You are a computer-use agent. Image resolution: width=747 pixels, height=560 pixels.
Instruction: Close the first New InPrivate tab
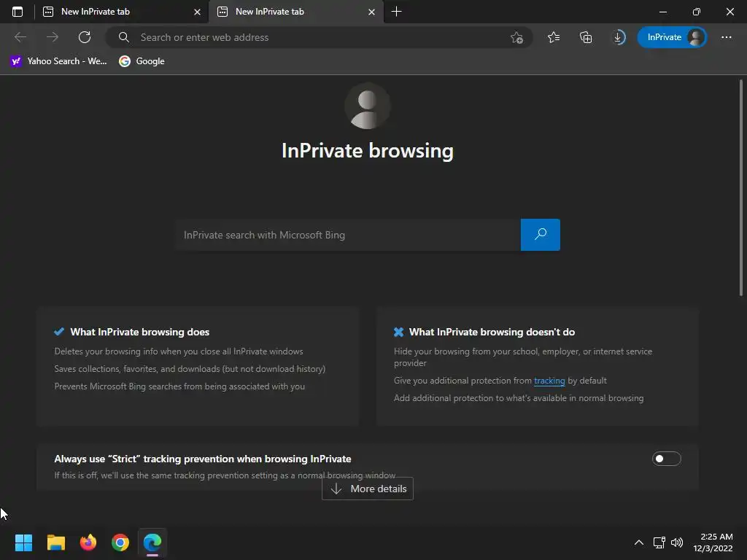(197, 12)
